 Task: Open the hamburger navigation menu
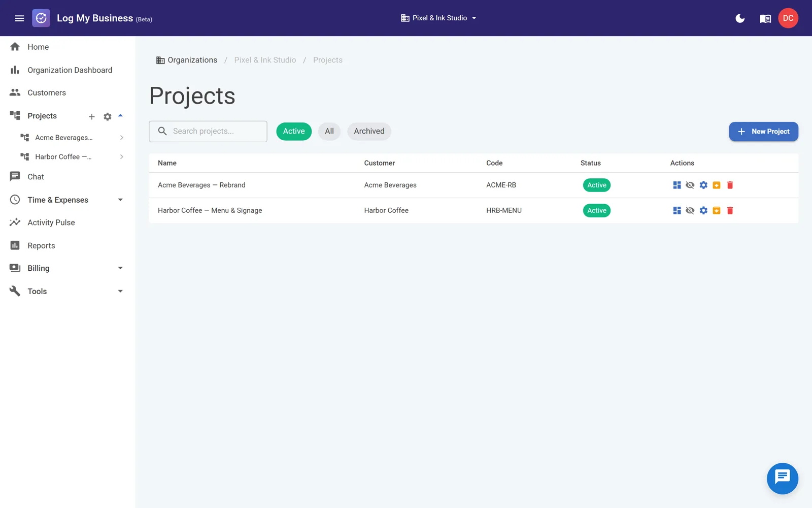click(x=19, y=18)
